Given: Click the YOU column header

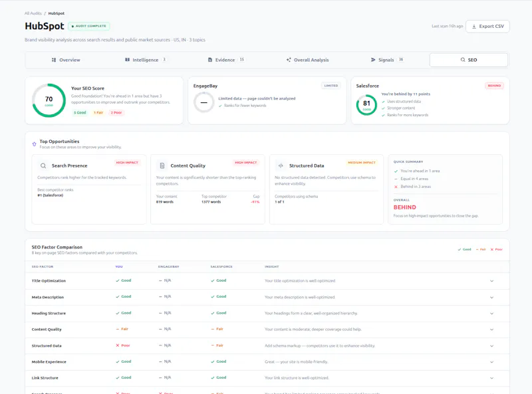Looking at the screenshot, I should (119, 267).
